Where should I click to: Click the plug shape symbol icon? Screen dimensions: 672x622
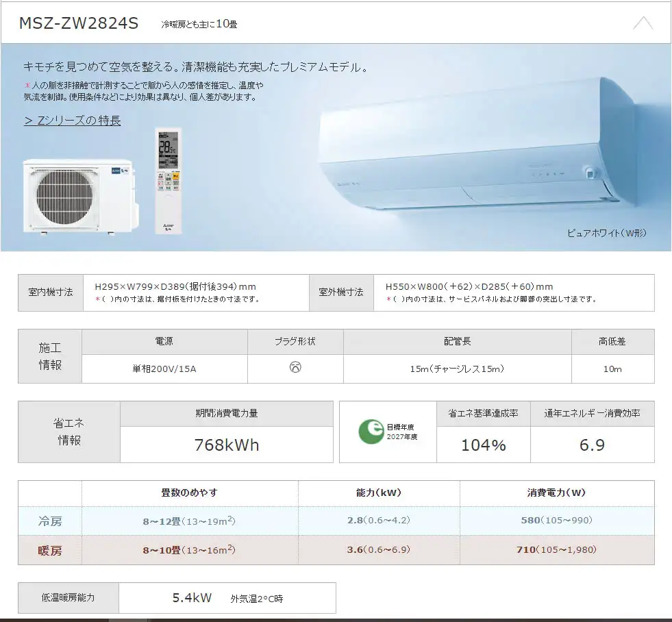295,367
